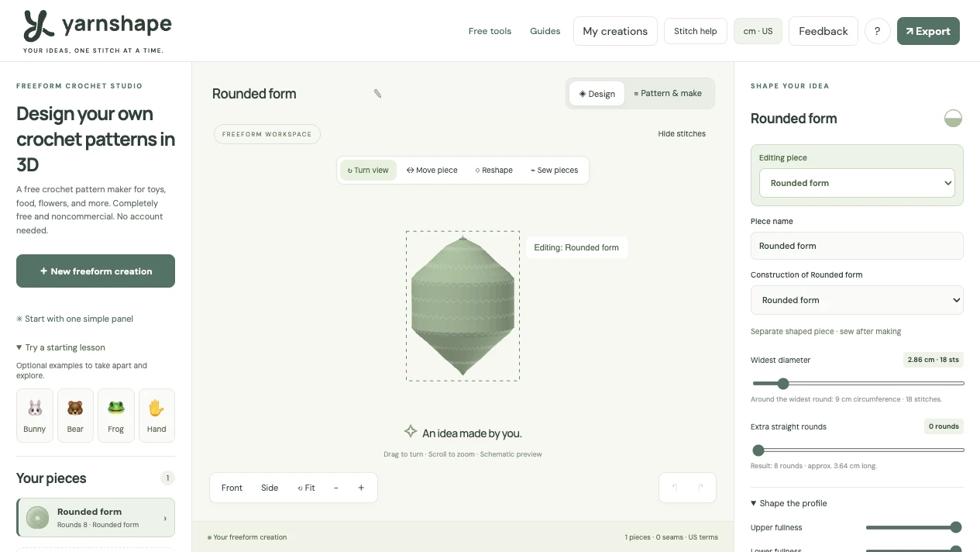Click the Feedback button

[x=824, y=31]
